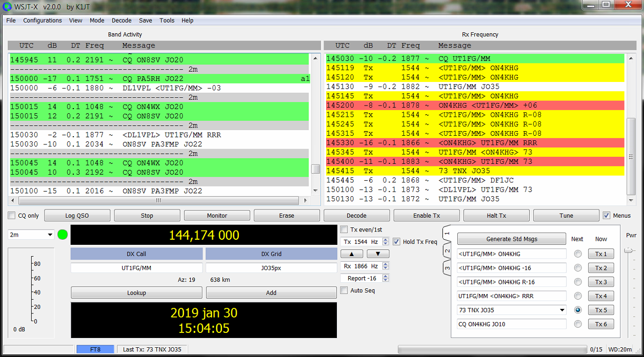Click the 144,174 000 frequency display

(x=204, y=235)
